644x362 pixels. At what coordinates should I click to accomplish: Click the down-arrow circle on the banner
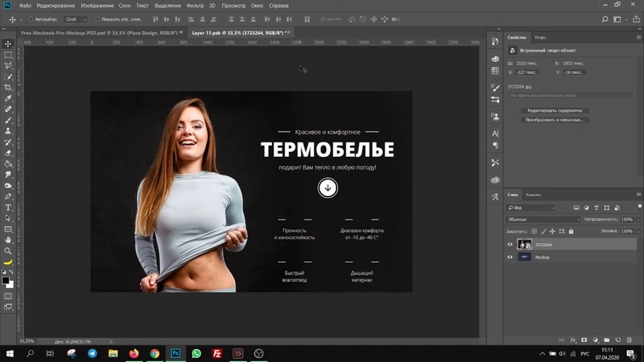click(x=328, y=187)
